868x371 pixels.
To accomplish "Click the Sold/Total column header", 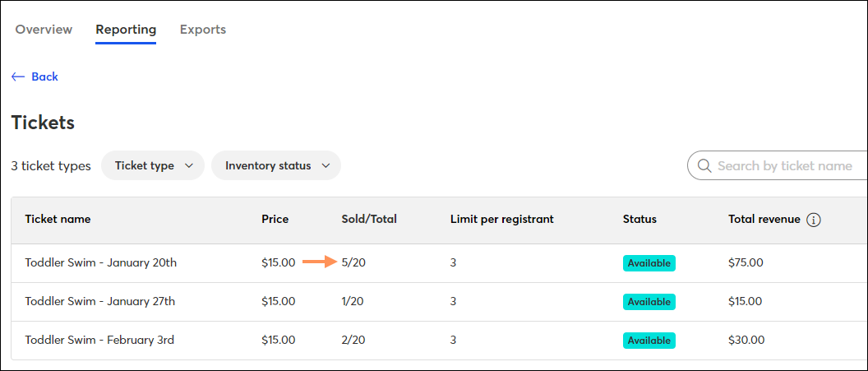I will pyautogui.click(x=369, y=220).
